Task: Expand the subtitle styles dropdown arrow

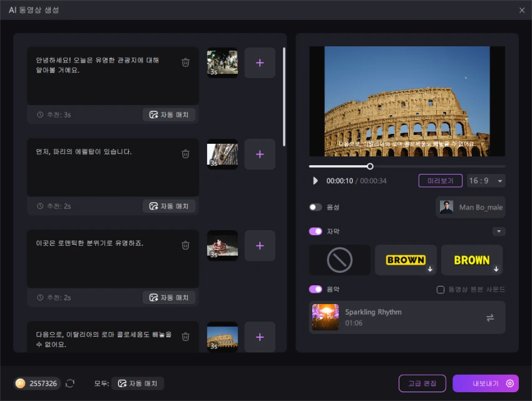Action: [x=499, y=231]
